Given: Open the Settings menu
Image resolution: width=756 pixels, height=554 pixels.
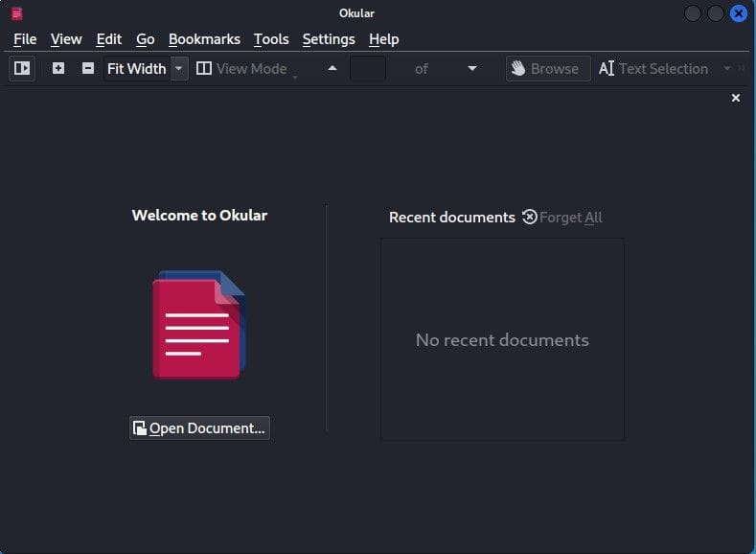Looking at the screenshot, I should (x=329, y=39).
